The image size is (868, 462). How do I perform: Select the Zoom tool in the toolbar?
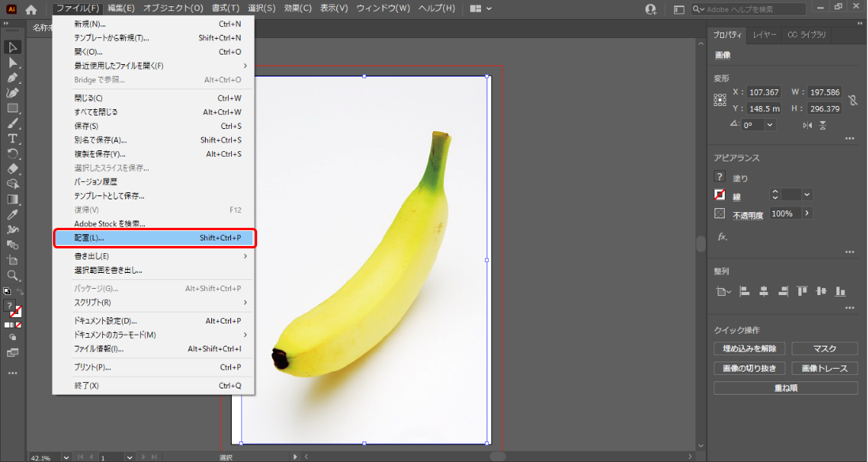coord(13,275)
